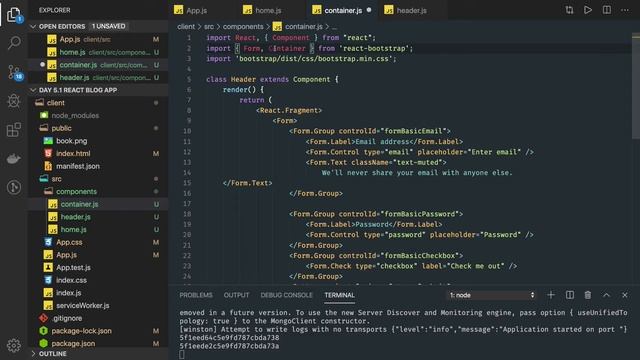This screenshot has width=640, height=360.
Task: Open the Extensions view
Action: point(14,130)
